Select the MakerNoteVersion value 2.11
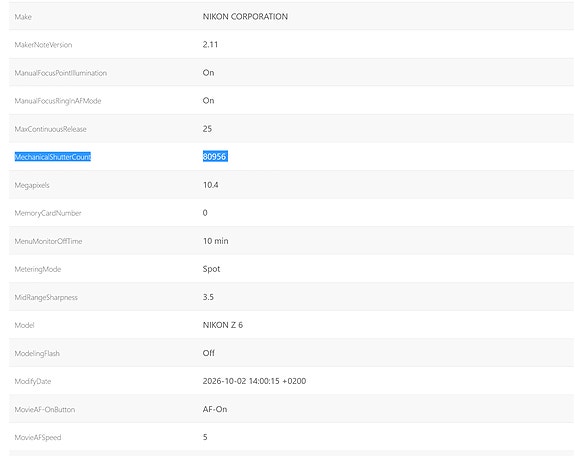Screen dimensions: 575x456 tap(210, 44)
